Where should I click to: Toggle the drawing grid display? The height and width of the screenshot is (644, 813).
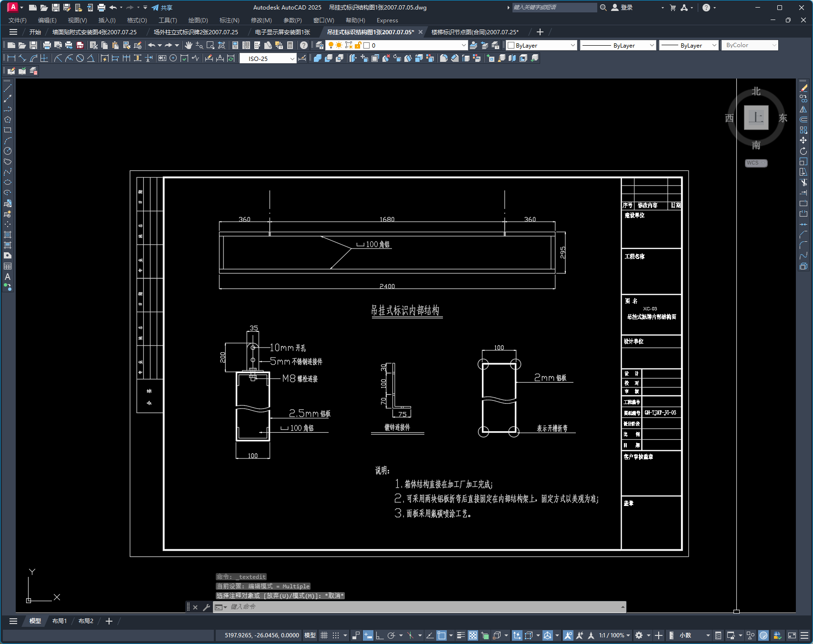pos(324,635)
